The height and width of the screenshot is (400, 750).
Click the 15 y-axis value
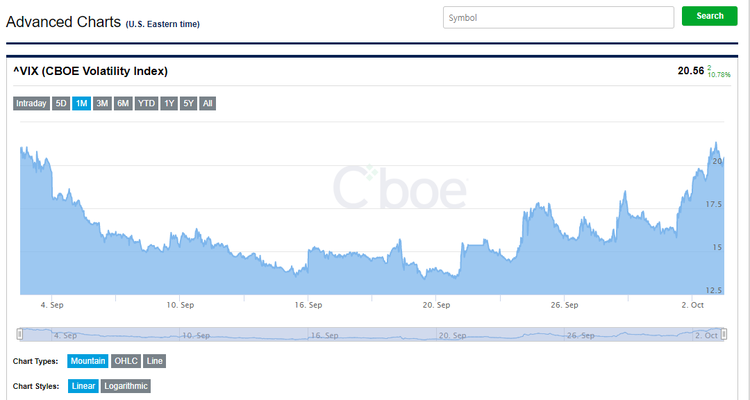(x=717, y=247)
